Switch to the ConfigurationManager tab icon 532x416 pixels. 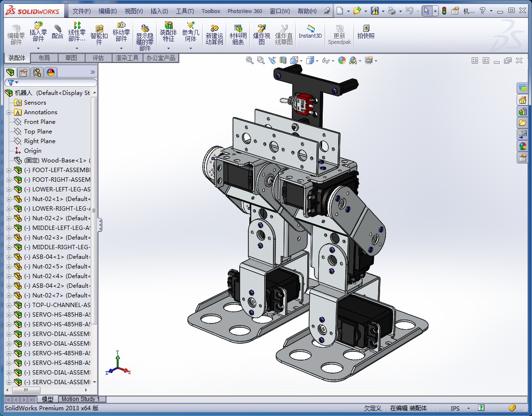(x=37, y=72)
